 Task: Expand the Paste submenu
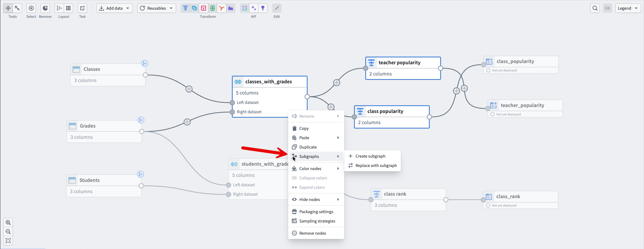316,138
